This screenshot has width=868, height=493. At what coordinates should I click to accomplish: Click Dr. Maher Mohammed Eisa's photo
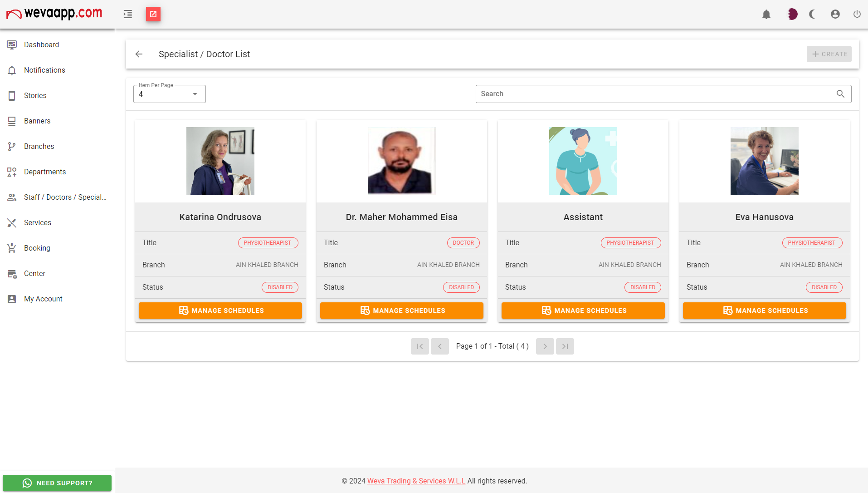pos(402,161)
